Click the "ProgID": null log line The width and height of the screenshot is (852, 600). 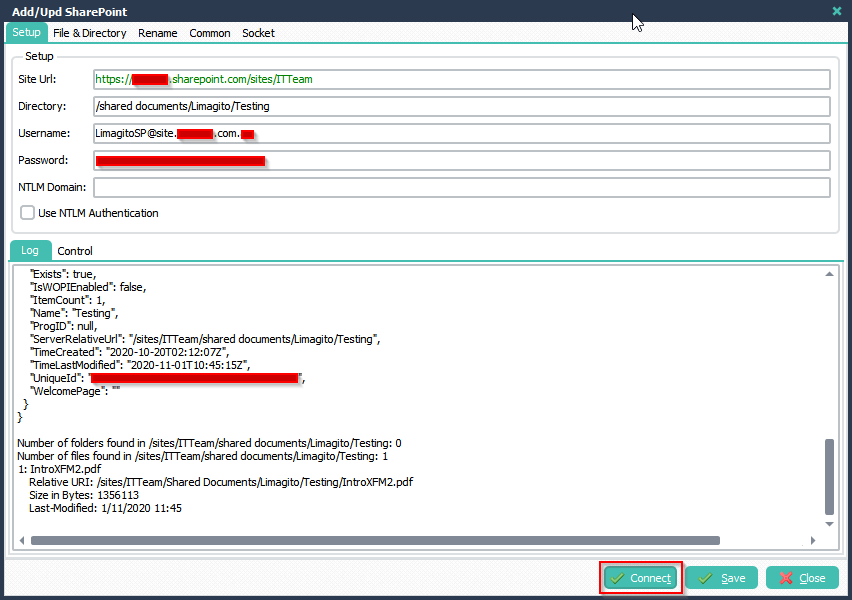pyautogui.click(x=64, y=326)
